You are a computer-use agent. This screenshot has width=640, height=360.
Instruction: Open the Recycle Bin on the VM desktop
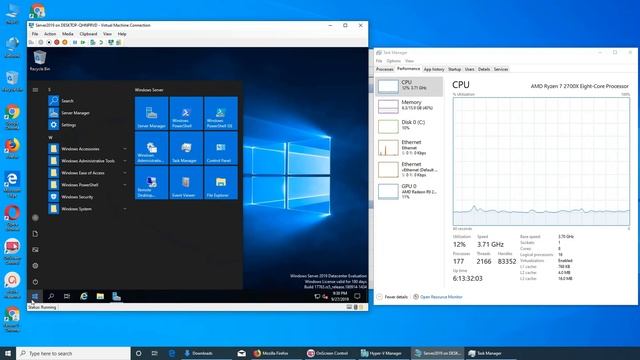tap(40, 60)
